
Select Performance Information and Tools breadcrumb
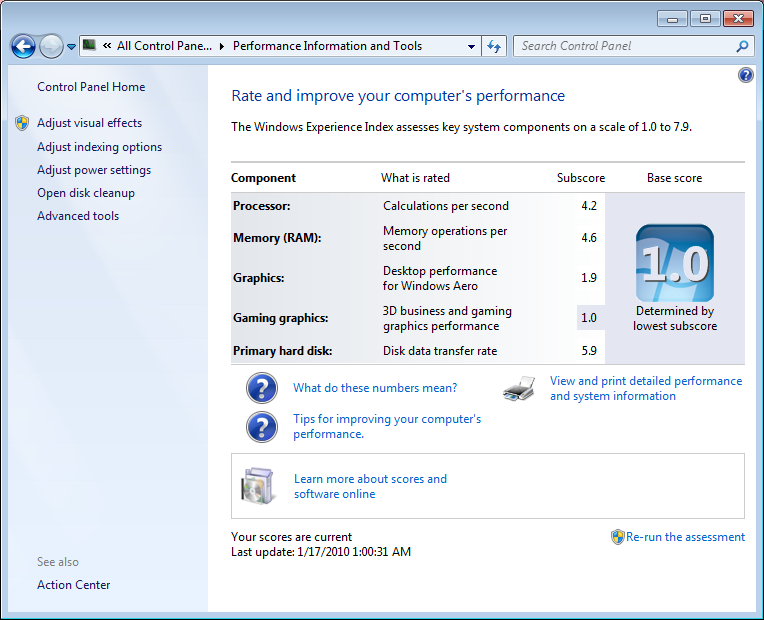click(327, 46)
